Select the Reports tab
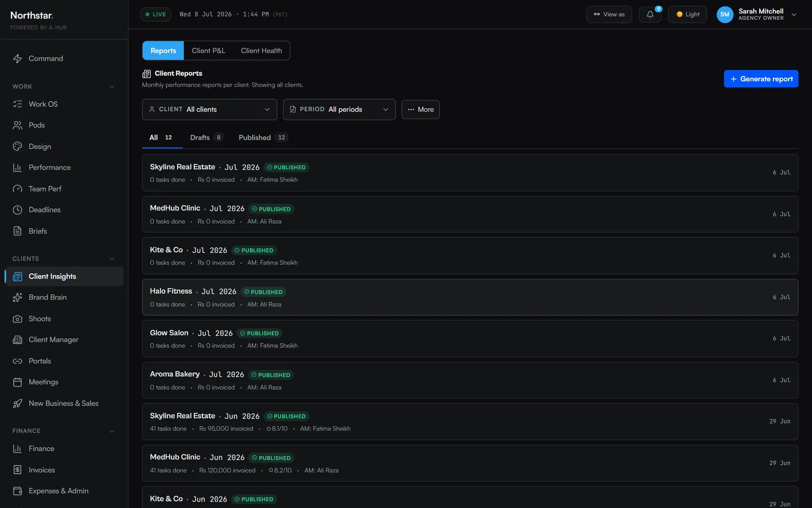The width and height of the screenshot is (812, 508). click(x=163, y=51)
